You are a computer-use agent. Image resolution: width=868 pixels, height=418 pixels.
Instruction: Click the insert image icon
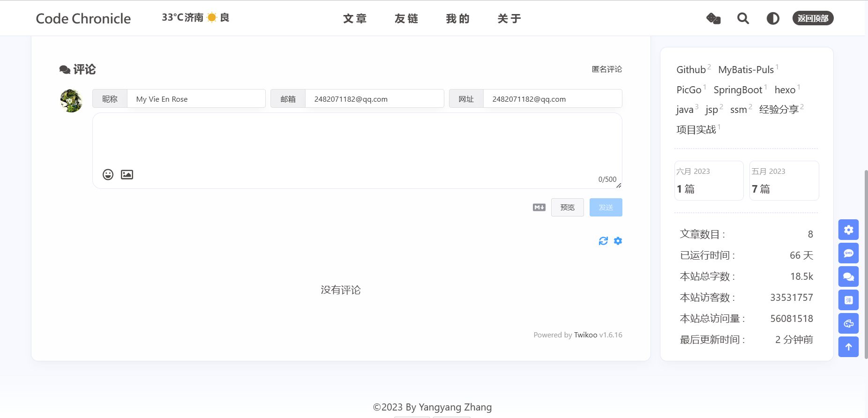point(127,174)
